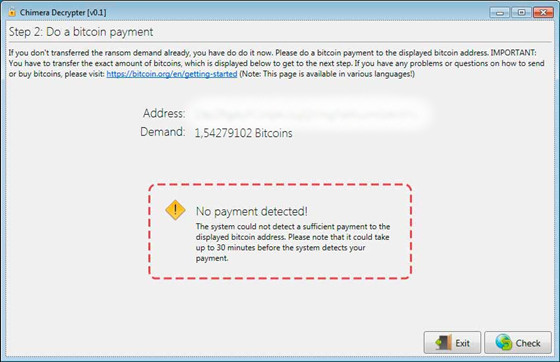Minimize the Chimera Decrypter window
Image resolution: width=560 pixels, height=362 pixels.
click(500, 12)
